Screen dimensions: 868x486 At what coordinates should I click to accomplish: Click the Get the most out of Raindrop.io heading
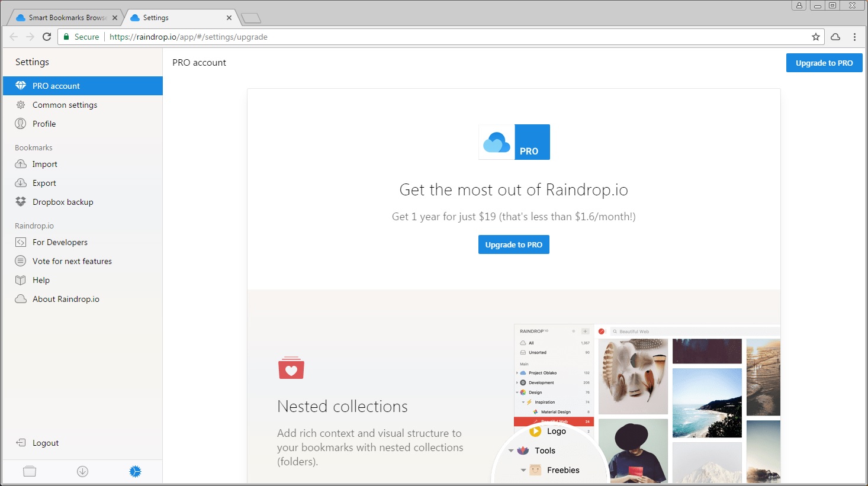[x=514, y=189]
